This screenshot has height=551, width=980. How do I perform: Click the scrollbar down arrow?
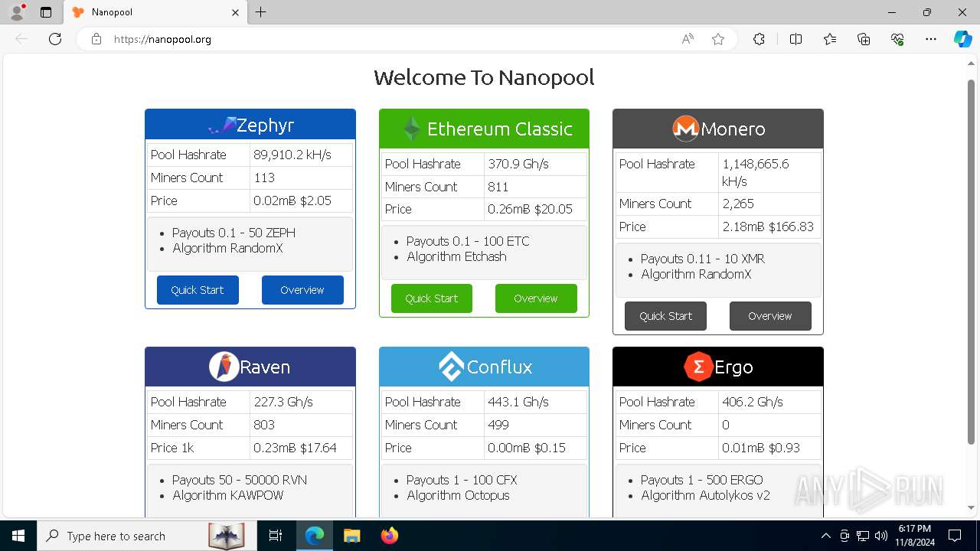(x=972, y=508)
